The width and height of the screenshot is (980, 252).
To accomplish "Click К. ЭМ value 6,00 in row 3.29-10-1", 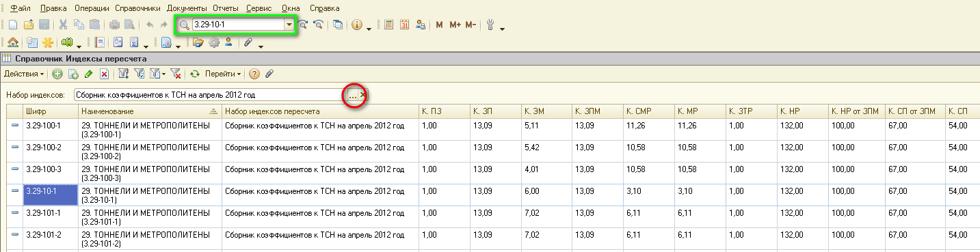I will click(546, 195).
